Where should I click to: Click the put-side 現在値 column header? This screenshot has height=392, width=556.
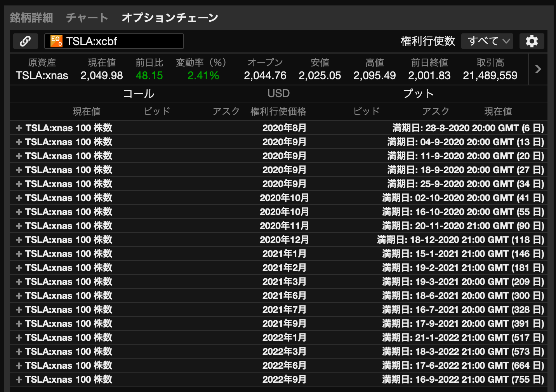point(498,112)
